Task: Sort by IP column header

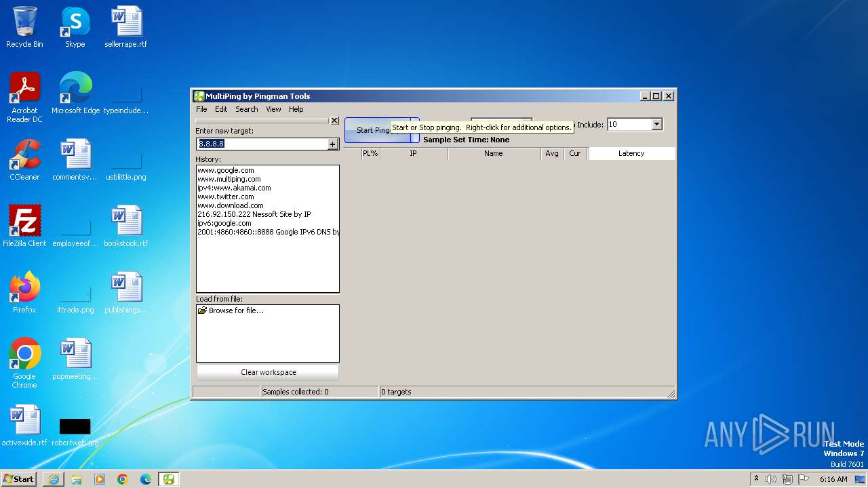Action: 413,154
